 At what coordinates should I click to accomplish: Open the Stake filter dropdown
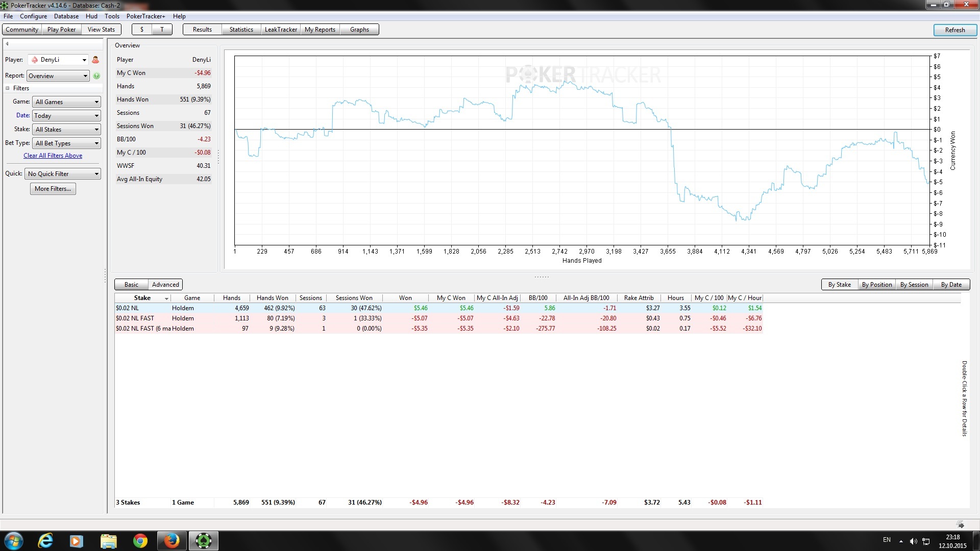(x=66, y=130)
